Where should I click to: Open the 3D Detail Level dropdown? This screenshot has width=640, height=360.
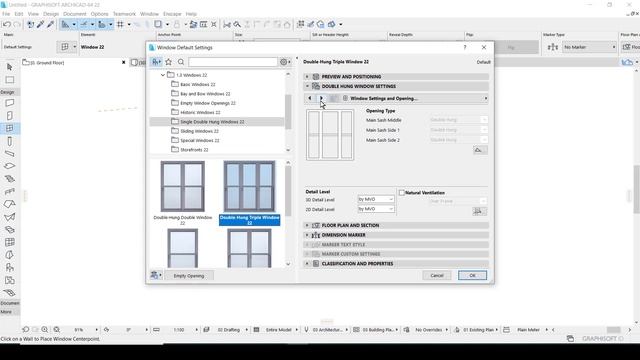click(x=376, y=199)
